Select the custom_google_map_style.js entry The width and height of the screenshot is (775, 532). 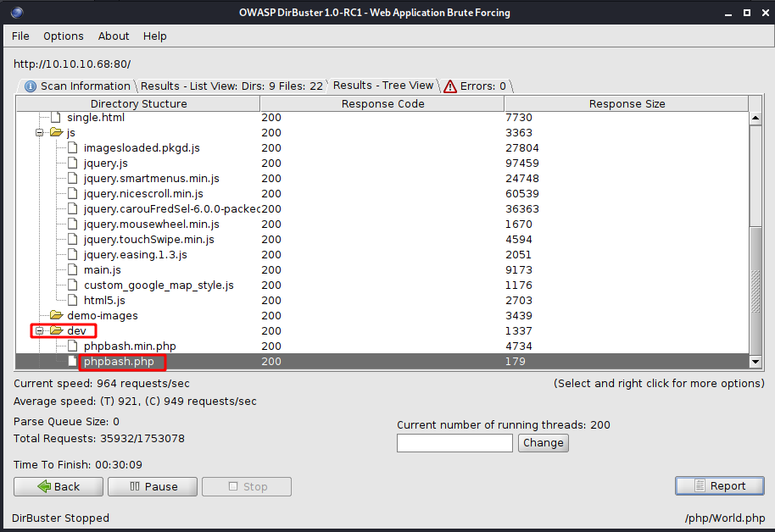pos(159,285)
